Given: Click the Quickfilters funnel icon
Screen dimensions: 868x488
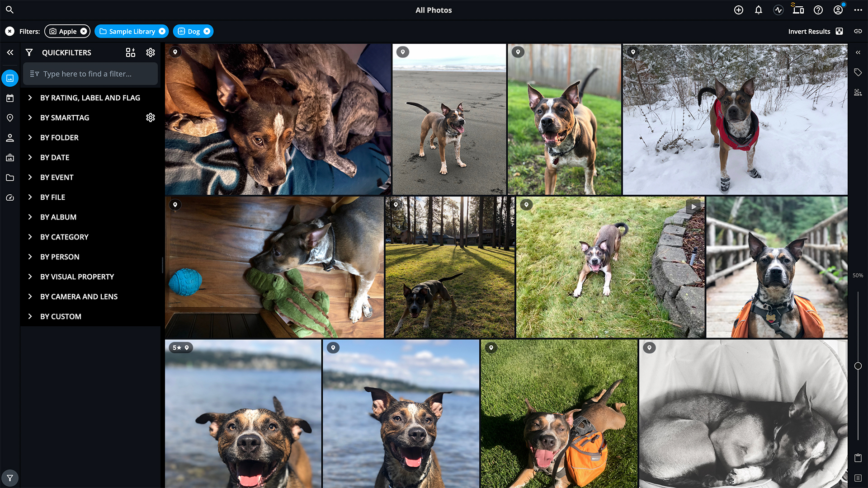Looking at the screenshot, I should (29, 52).
